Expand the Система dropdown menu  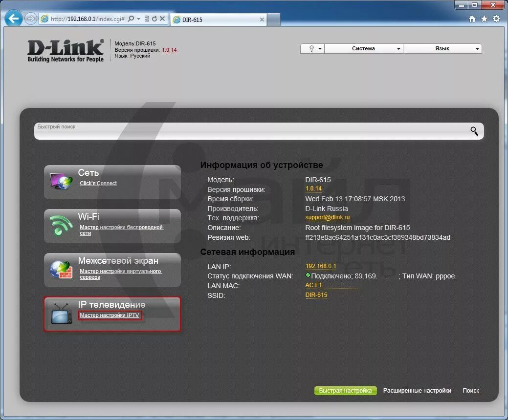pos(363,48)
